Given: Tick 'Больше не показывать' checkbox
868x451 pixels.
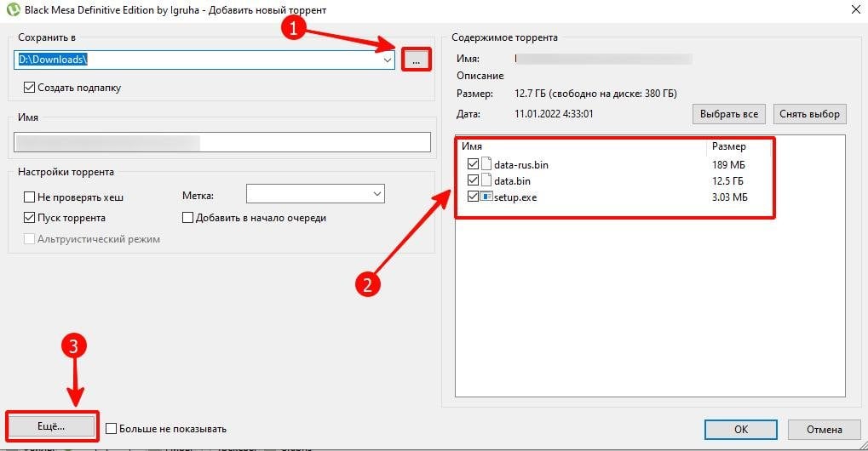Looking at the screenshot, I should tap(111, 428).
